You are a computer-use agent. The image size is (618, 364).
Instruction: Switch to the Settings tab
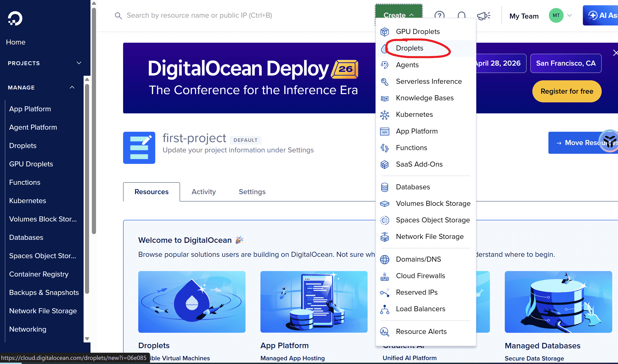coord(252,192)
